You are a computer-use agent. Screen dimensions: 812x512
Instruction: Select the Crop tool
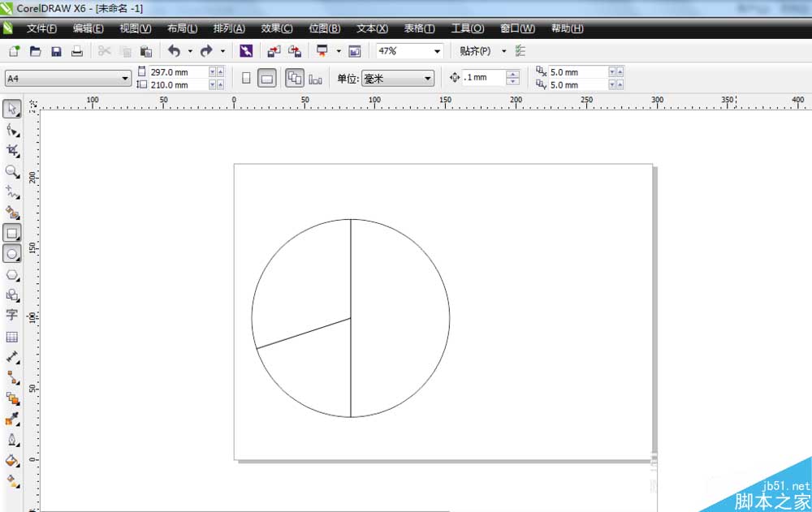point(12,151)
